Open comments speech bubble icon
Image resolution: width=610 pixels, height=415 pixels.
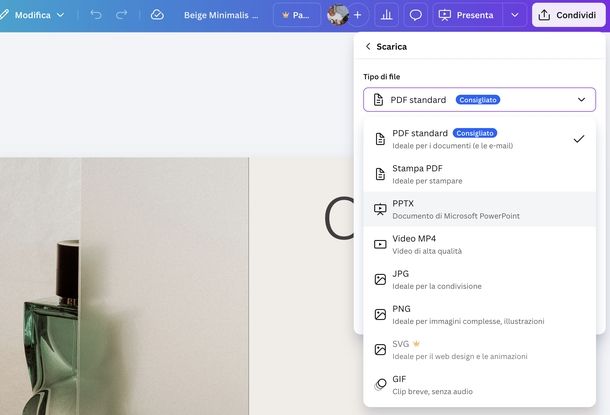coord(415,15)
